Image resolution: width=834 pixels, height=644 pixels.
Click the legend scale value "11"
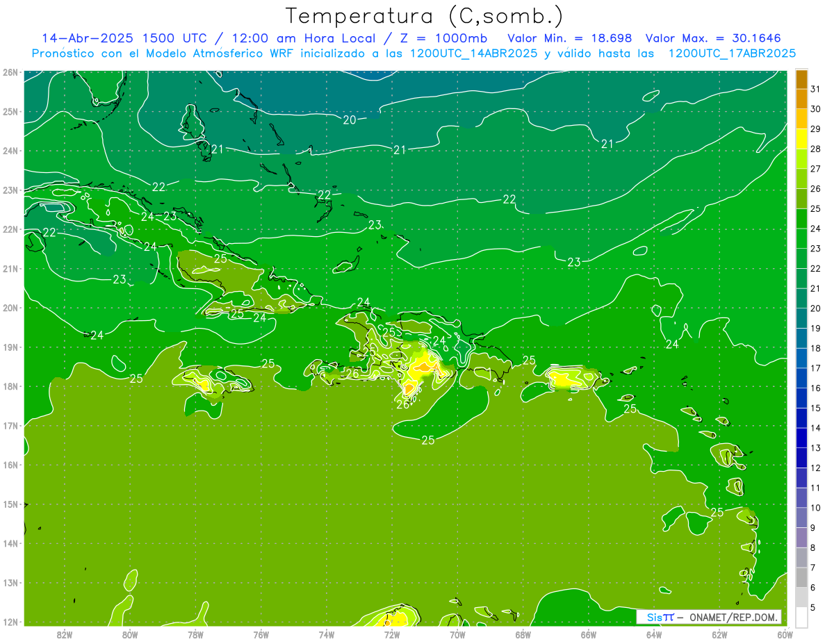coord(816,488)
